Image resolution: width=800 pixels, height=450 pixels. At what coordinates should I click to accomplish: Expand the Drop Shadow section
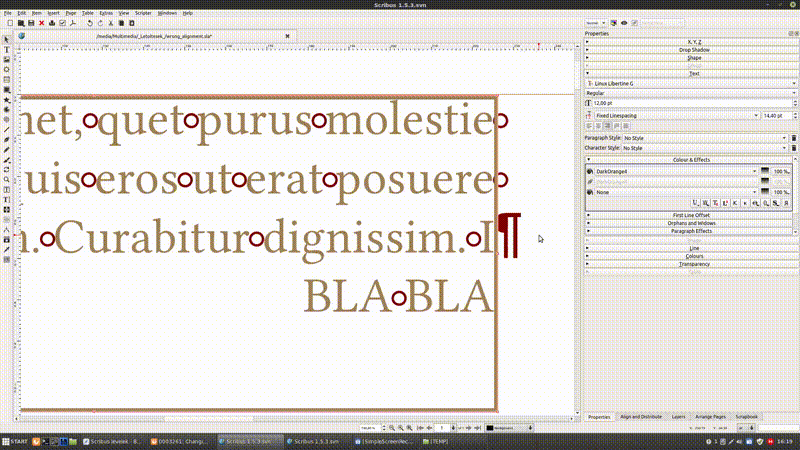tap(690, 49)
